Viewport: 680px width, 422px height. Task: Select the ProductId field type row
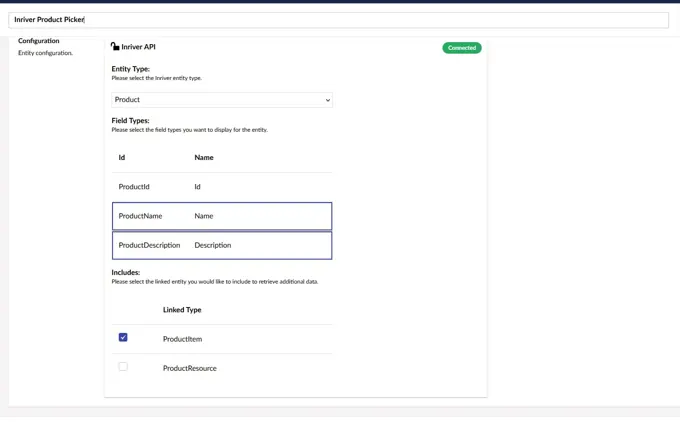pyautogui.click(x=221, y=187)
